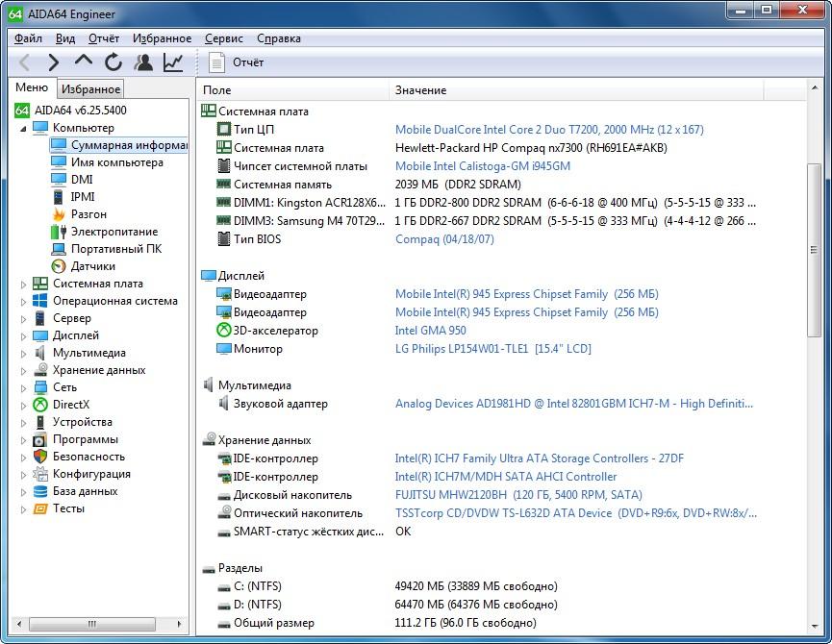Screen dimensions: 832x644
Task: Refresh the page with the circular arrow icon
Action: tap(113, 62)
